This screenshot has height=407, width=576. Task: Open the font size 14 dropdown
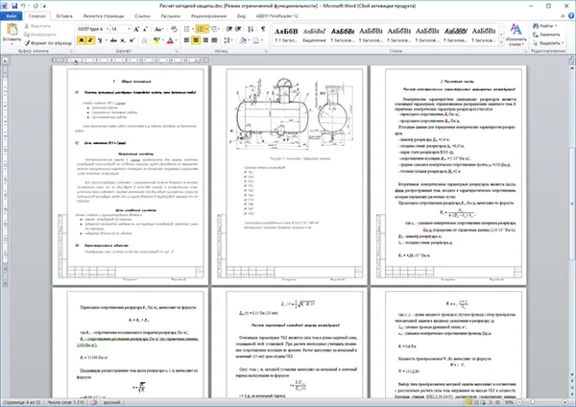(121, 29)
